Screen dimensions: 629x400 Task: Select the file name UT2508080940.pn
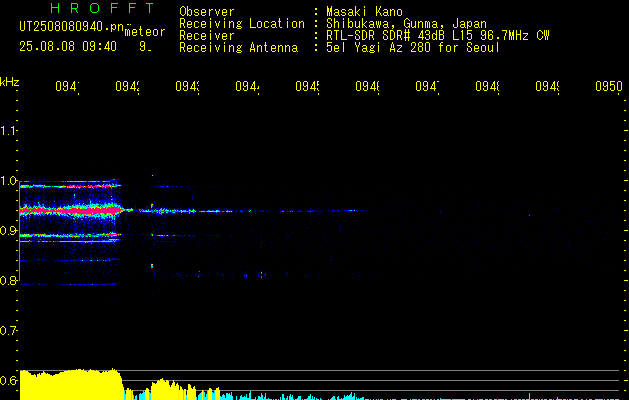(71, 27)
